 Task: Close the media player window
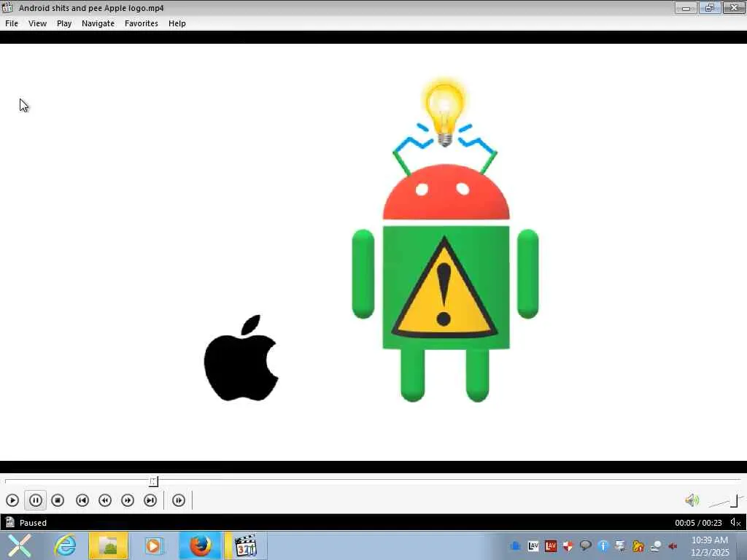click(x=734, y=7)
